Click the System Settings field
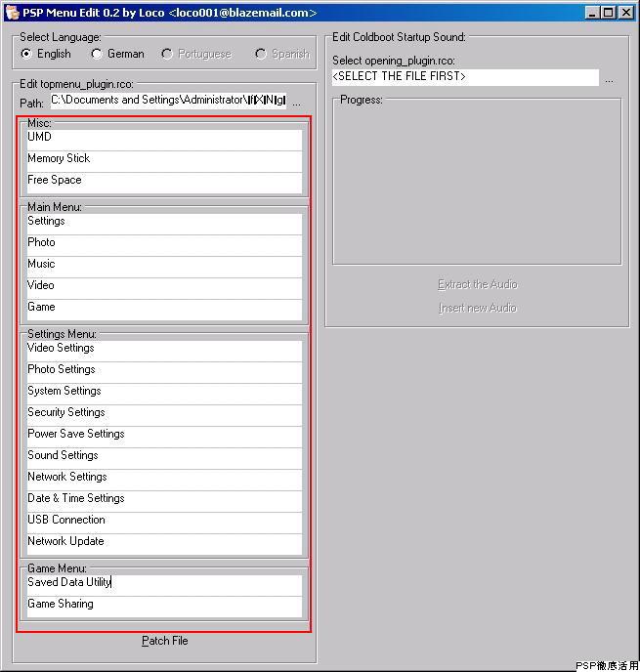Screen dimensions: 640x672 (x=164, y=394)
